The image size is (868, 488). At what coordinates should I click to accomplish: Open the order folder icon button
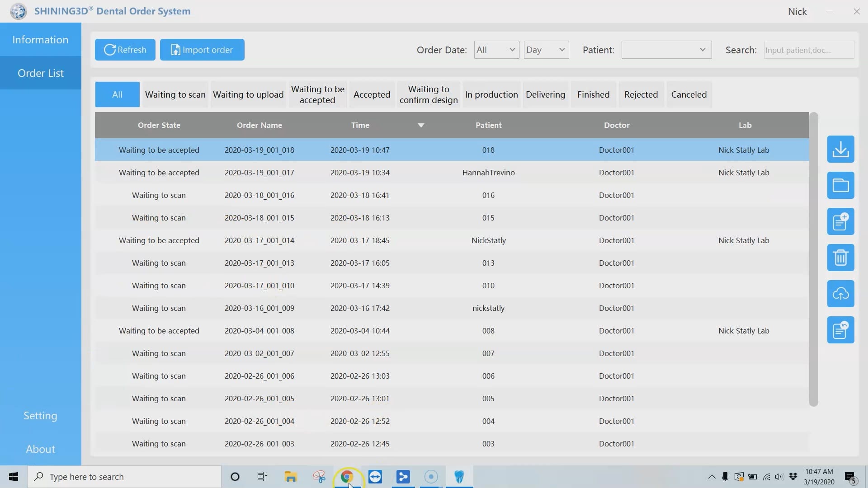click(840, 185)
